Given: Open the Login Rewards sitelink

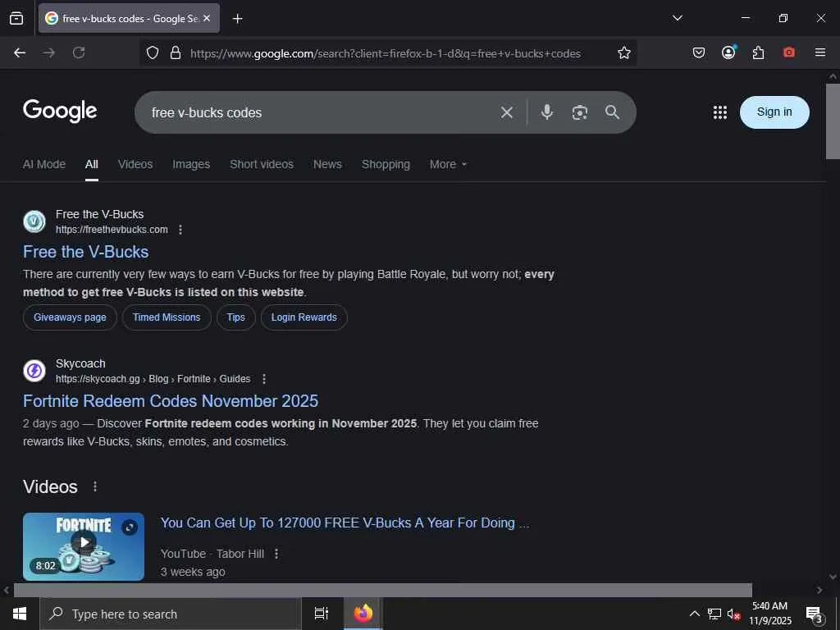Looking at the screenshot, I should coord(304,317).
